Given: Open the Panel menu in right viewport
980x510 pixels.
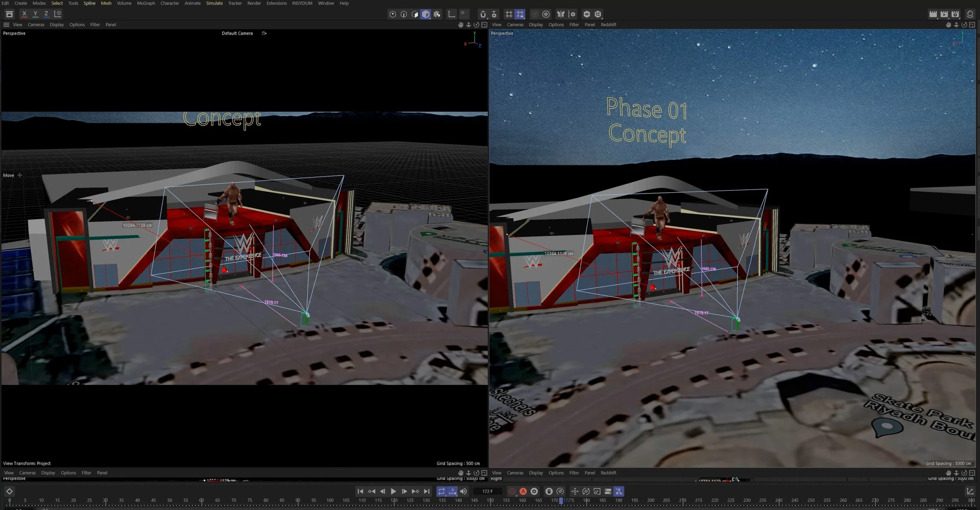Looking at the screenshot, I should click(x=590, y=25).
